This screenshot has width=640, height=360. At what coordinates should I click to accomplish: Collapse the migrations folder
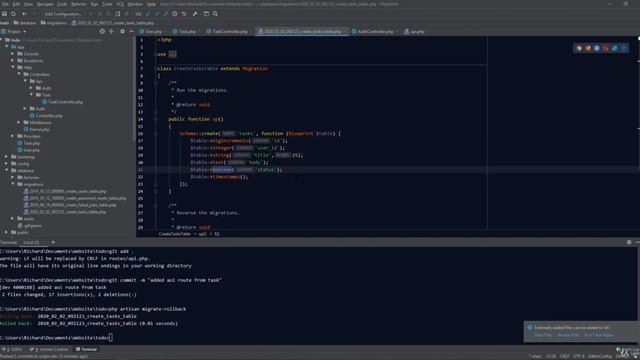coord(13,184)
